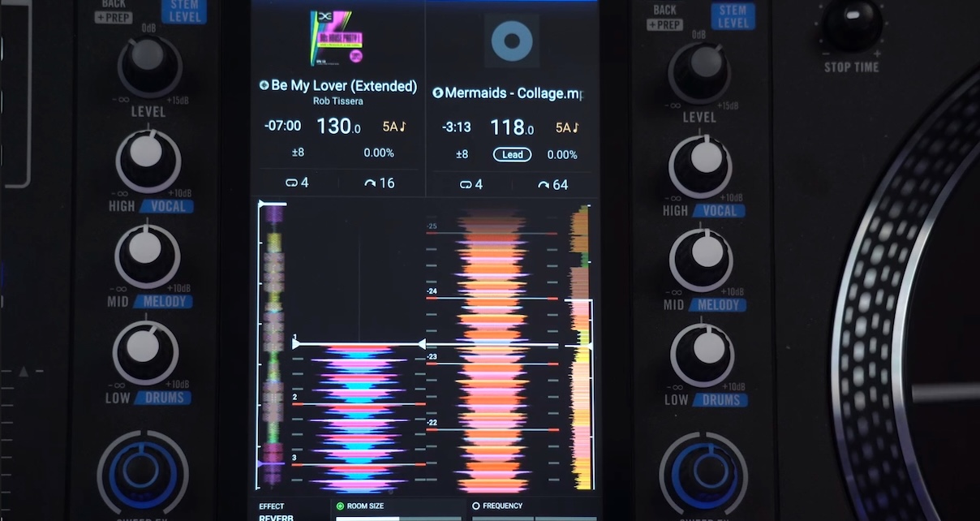Image resolution: width=980 pixels, height=521 pixels.
Task: Tap the -07:00 remaining time display
Action: [282, 126]
